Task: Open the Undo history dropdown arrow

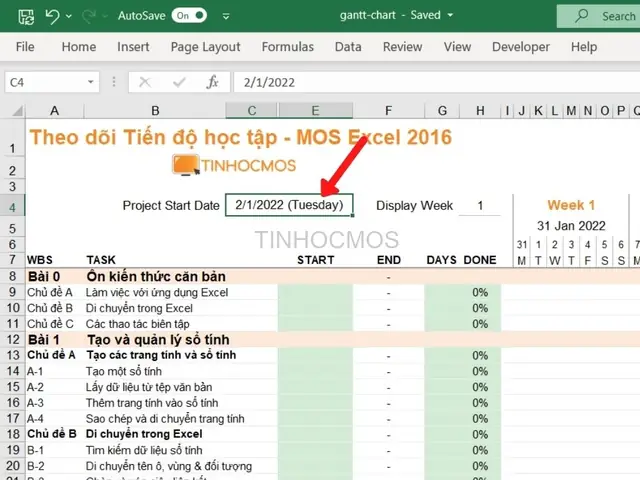Action: click(69, 16)
